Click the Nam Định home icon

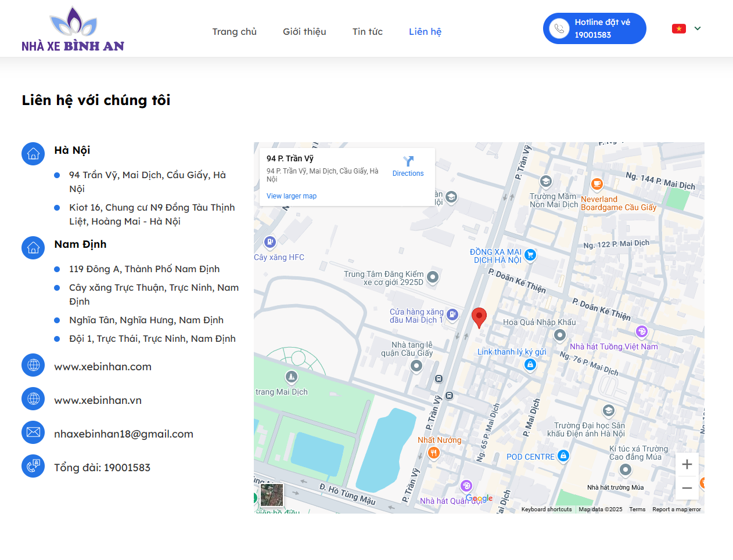33,248
